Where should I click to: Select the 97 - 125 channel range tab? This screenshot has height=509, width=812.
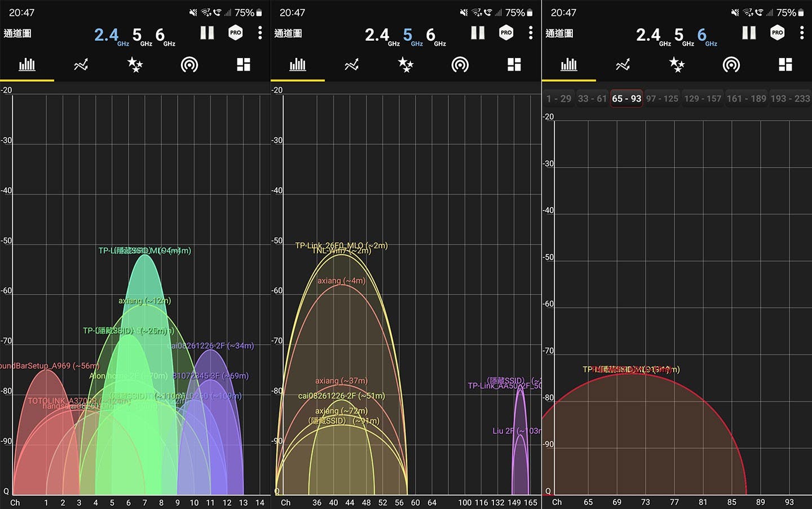click(662, 99)
